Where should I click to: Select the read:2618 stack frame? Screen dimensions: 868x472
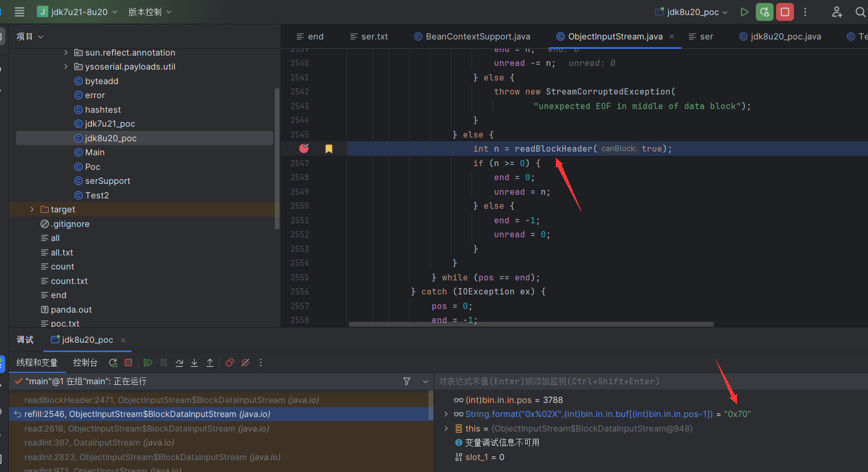pos(146,428)
